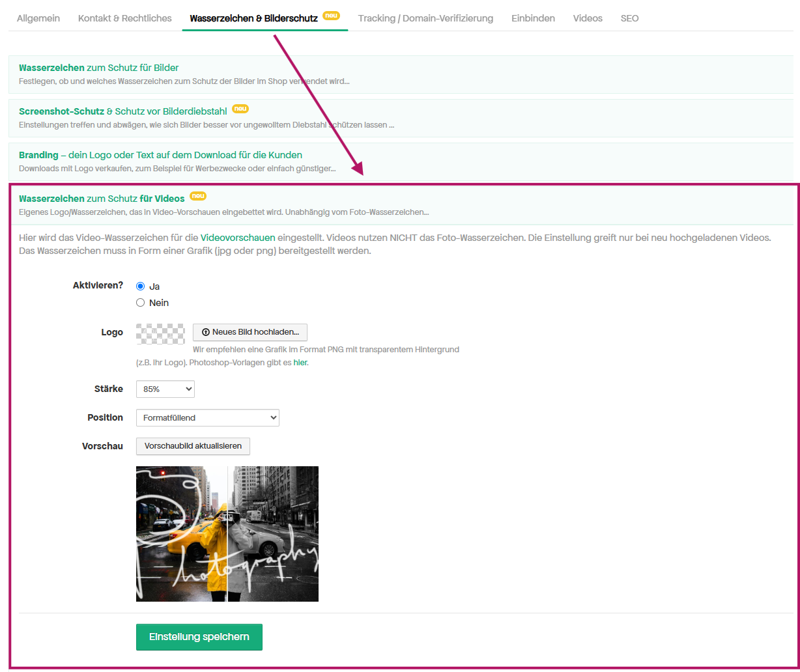Click Vorschaubild aktualisieren button
Viewport: 800px width, 672px height.
point(193,446)
